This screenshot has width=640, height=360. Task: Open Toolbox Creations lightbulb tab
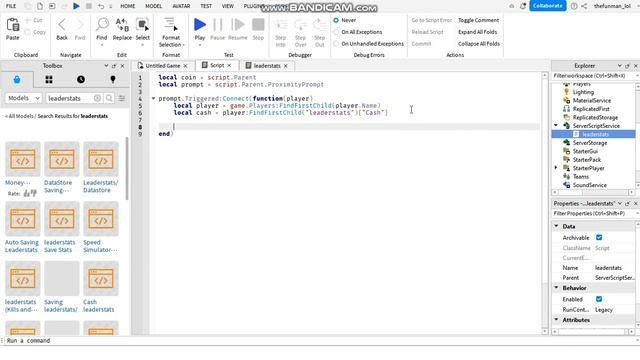(113, 80)
